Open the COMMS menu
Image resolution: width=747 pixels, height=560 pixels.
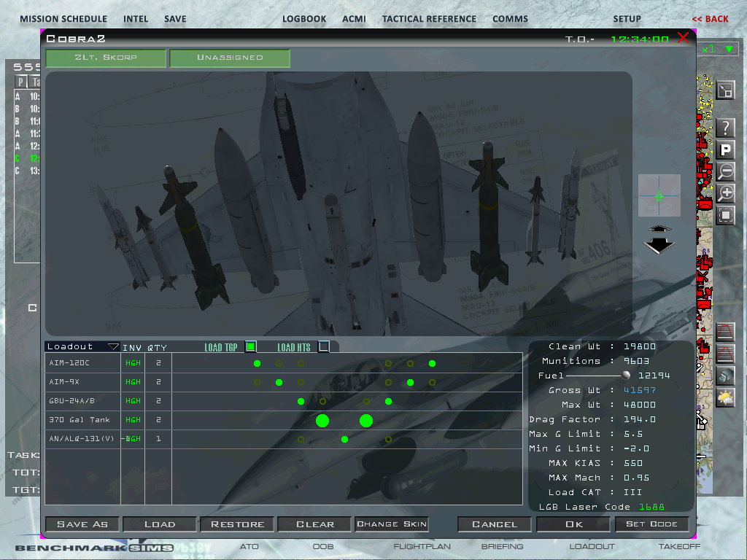pos(510,19)
